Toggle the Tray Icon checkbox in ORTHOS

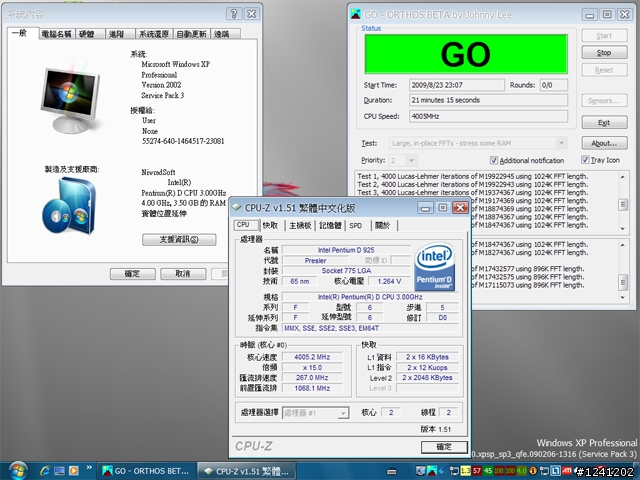click(585, 160)
